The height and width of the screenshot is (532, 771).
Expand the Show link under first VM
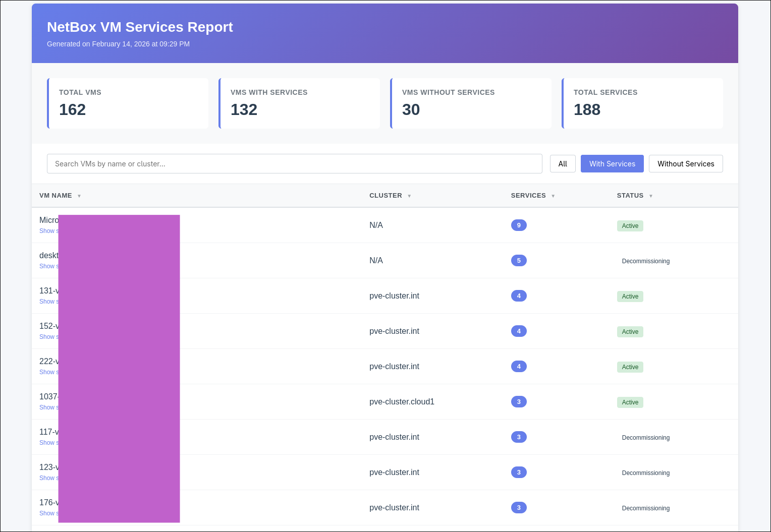click(x=48, y=231)
